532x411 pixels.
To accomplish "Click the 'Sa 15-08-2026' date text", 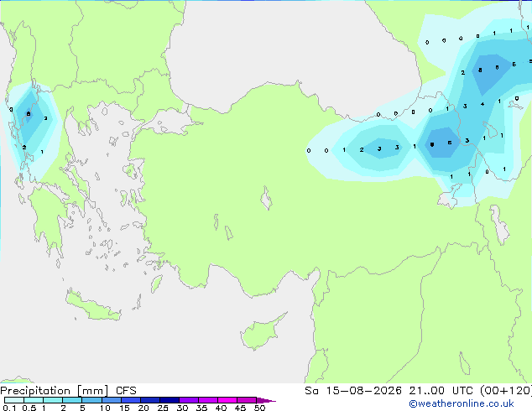I will [353, 391].
